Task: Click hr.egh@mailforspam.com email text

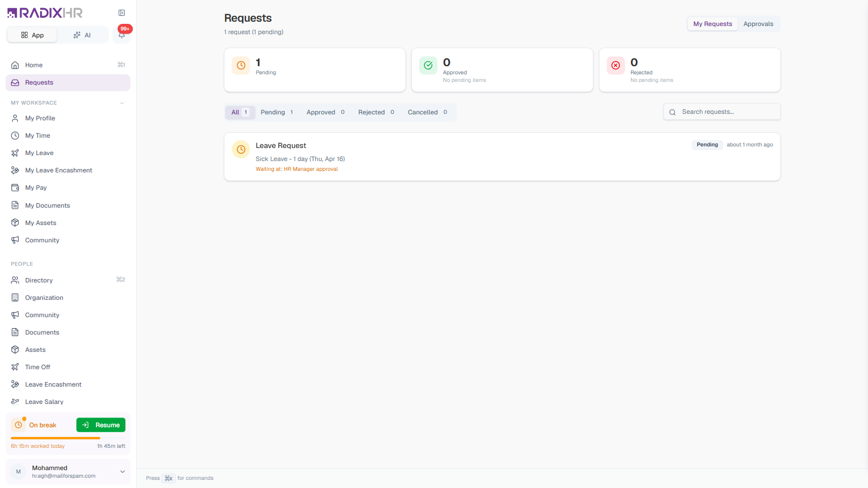Action: (63, 476)
